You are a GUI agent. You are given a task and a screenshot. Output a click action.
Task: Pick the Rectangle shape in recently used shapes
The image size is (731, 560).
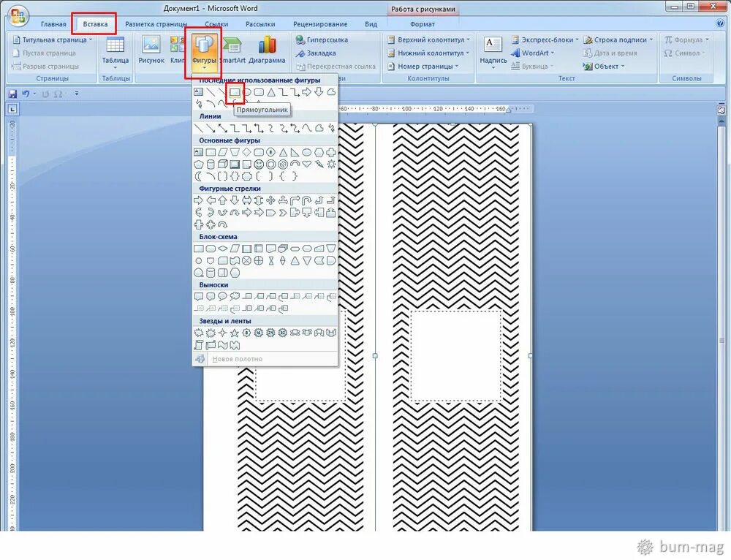[235, 92]
